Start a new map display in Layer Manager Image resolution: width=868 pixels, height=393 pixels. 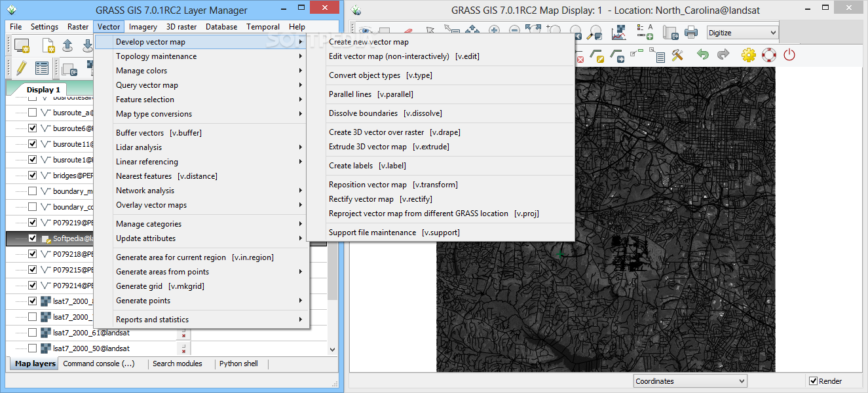pos(22,45)
